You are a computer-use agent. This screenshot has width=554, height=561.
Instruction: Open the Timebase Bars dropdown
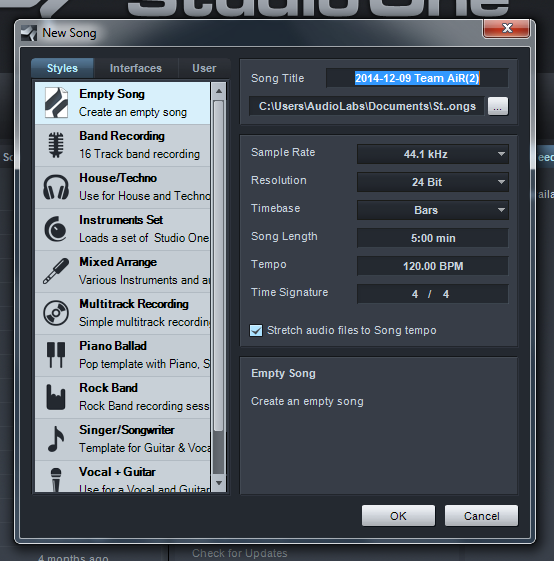pos(433,210)
